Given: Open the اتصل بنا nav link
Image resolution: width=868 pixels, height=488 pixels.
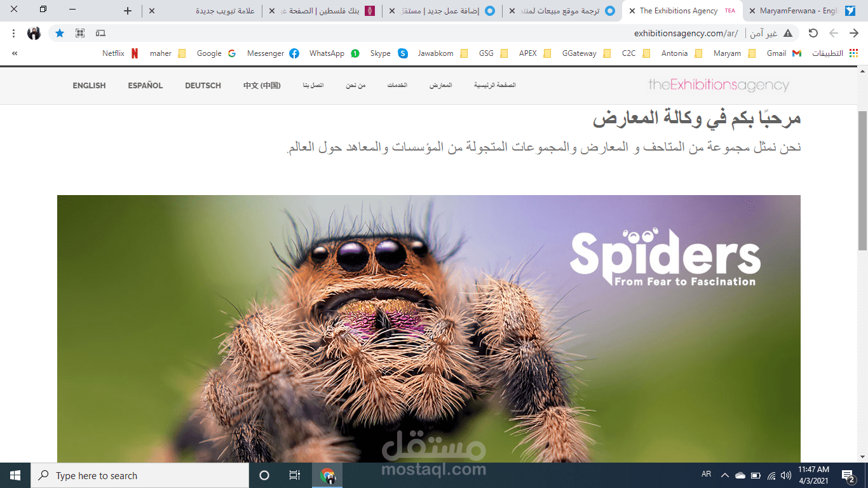Looking at the screenshot, I should click(x=313, y=85).
